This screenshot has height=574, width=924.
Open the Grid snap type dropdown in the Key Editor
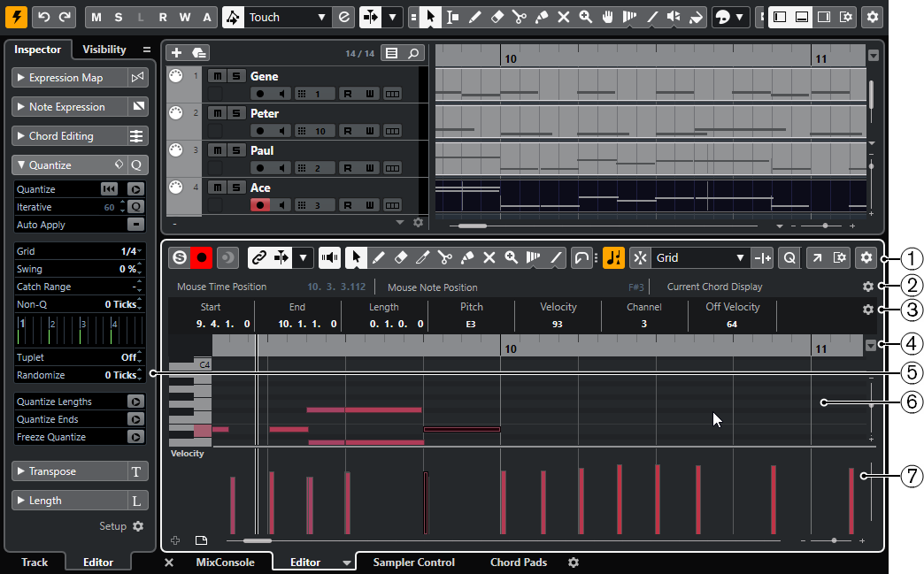point(740,258)
